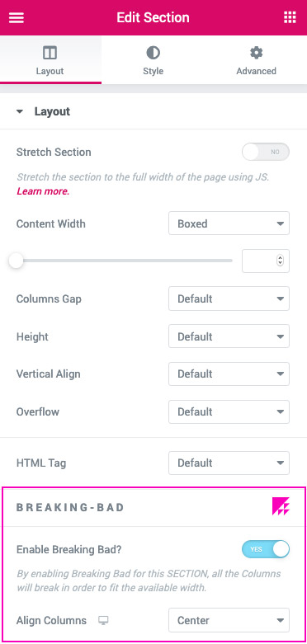
Task: Open the widgets grid icon
Action: tap(290, 17)
